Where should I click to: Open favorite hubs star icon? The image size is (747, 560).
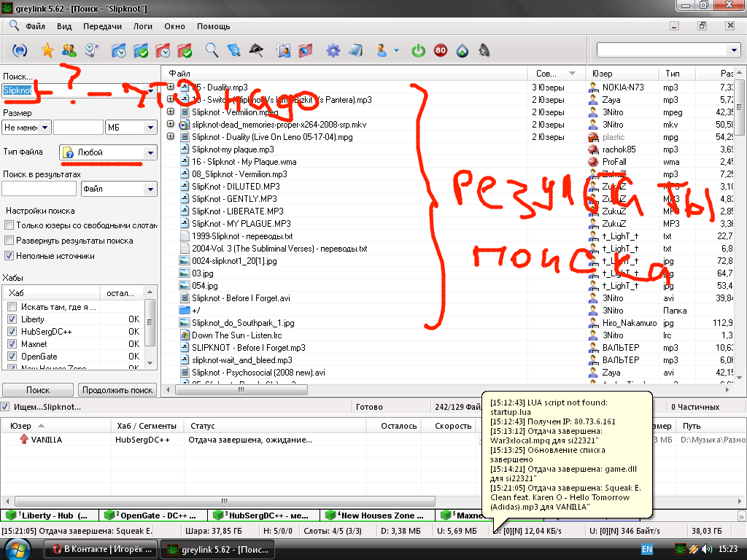pyautogui.click(x=47, y=50)
